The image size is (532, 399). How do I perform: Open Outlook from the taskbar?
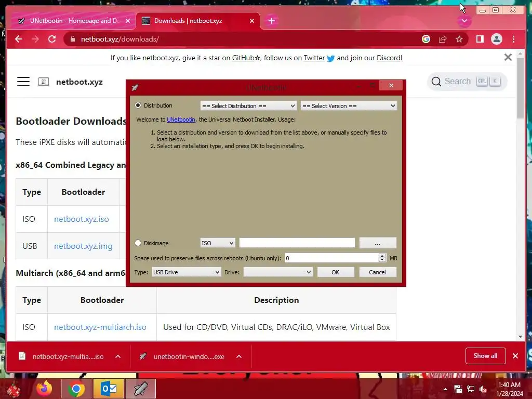[109, 389]
